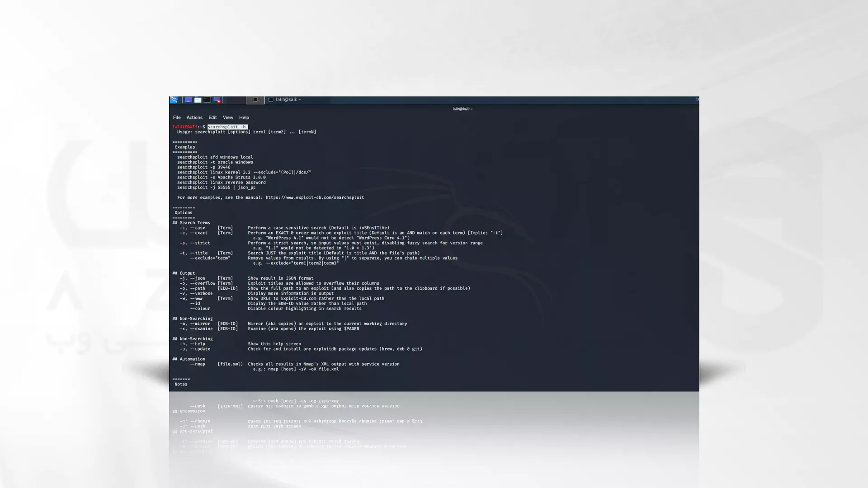
Task: Click the ## Search Terms heading
Action: (191, 223)
